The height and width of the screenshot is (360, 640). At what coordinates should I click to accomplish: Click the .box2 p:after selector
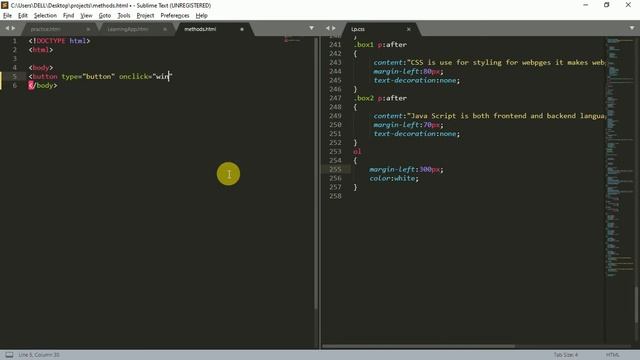point(380,98)
